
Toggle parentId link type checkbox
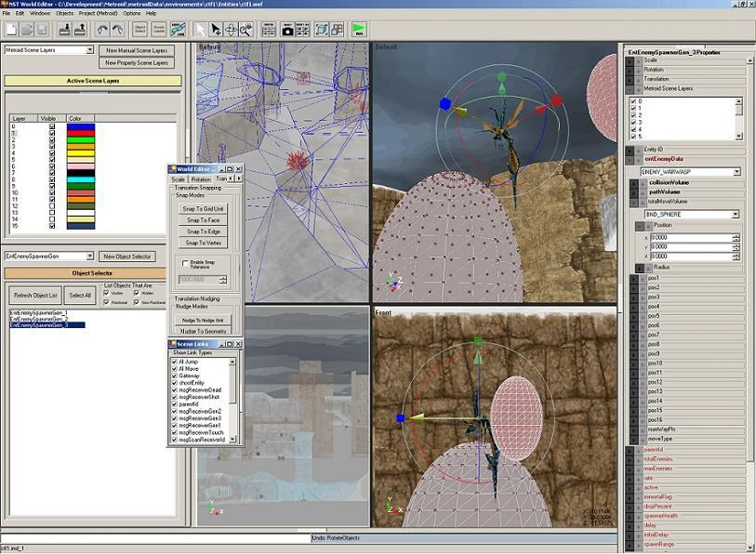[x=175, y=404]
